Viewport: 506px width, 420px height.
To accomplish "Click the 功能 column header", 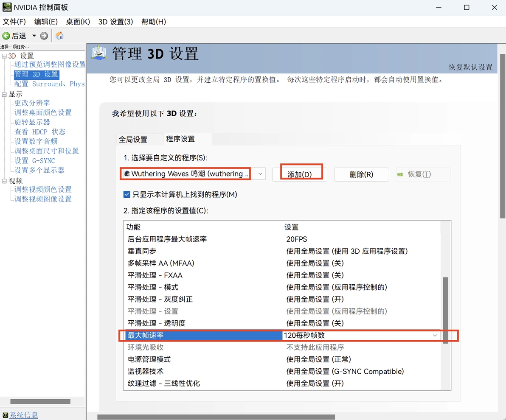I will point(133,227).
